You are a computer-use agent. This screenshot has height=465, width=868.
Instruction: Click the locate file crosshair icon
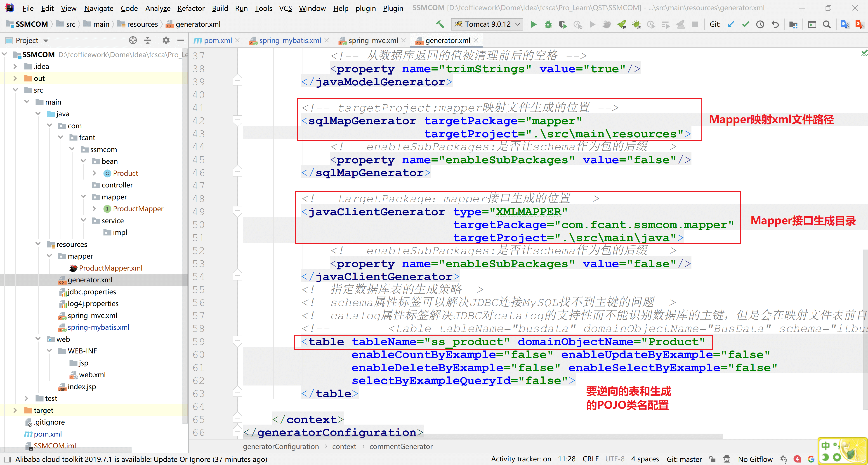(133, 40)
